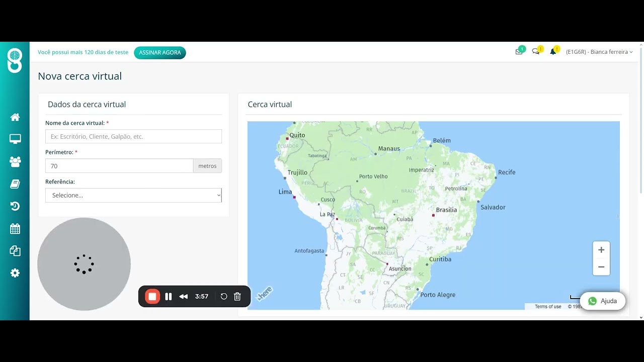Viewport: 644px width, 362px height.
Task: Click Lima label on the map
Action: pyautogui.click(x=285, y=192)
